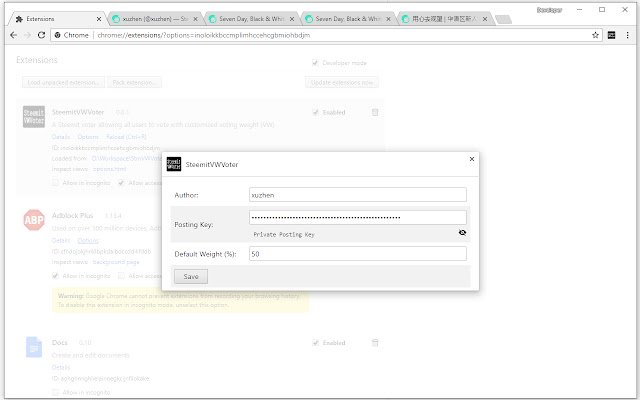This screenshot has height=400, width=640.
Task: Click the Default Weight (%) field
Action: pyautogui.click(x=358, y=253)
